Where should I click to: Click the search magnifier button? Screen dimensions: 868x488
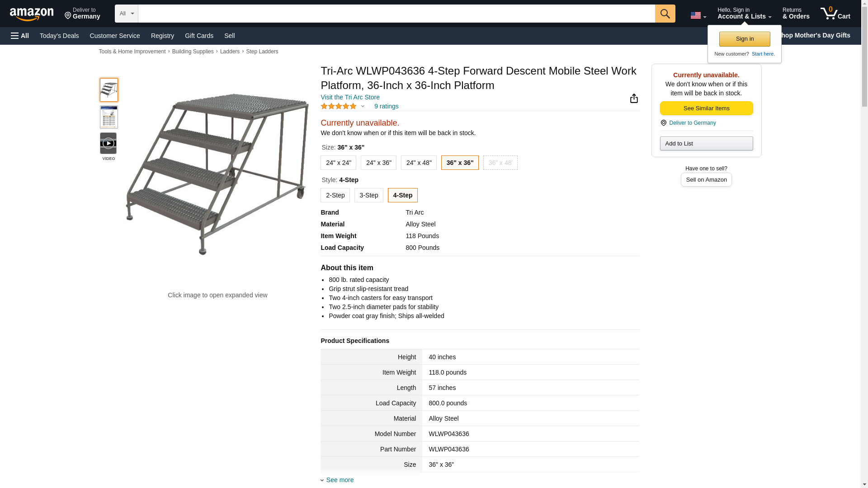click(x=665, y=14)
